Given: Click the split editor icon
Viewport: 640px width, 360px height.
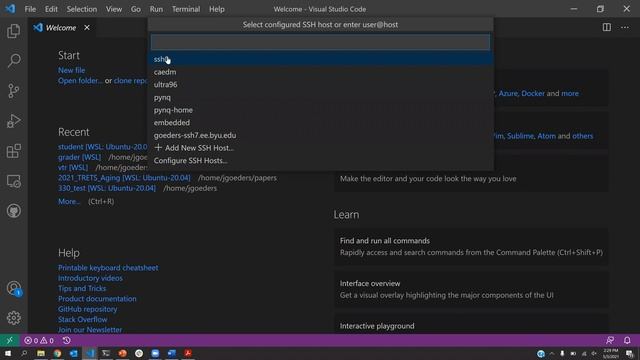Looking at the screenshot, I should (607, 27).
